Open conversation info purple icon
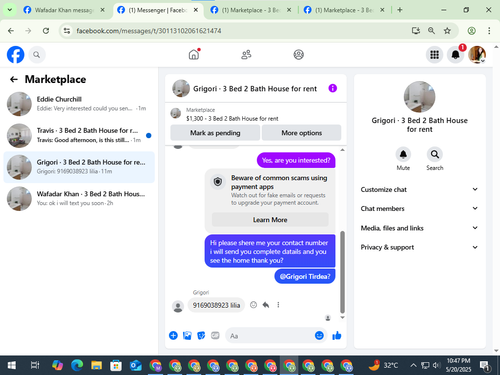The height and width of the screenshot is (375, 500). tap(333, 88)
